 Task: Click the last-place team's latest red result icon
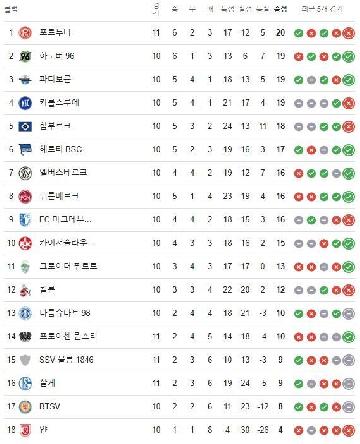pos(349,430)
